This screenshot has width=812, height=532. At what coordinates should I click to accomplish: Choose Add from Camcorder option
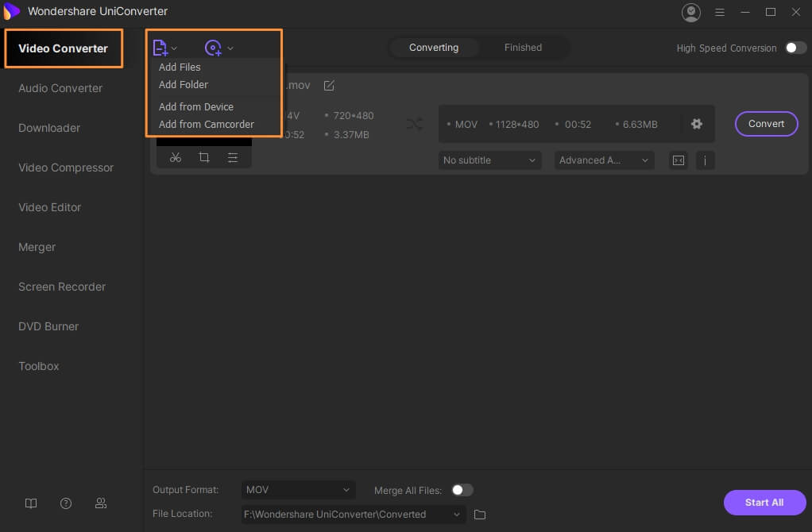206,124
